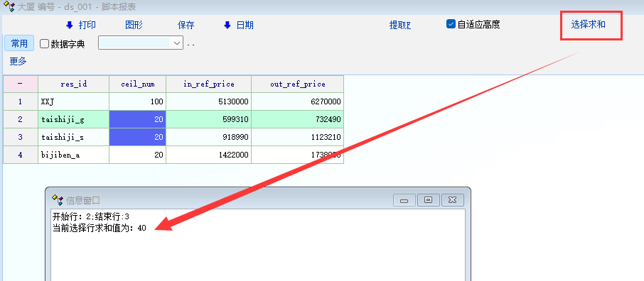Image resolution: width=644 pixels, height=281 pixels.
Task: Open the 图形 toolbar item
Action: click(134, 25)
